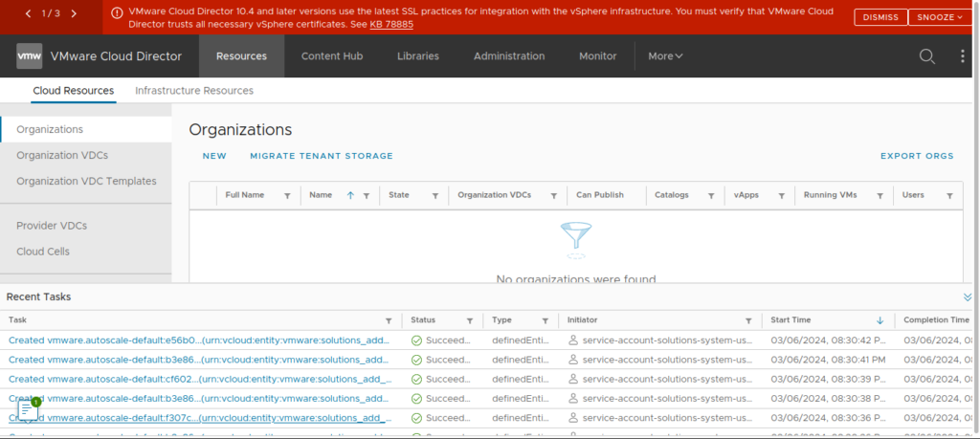Click the search magnifier icon in header

[926, 56]
